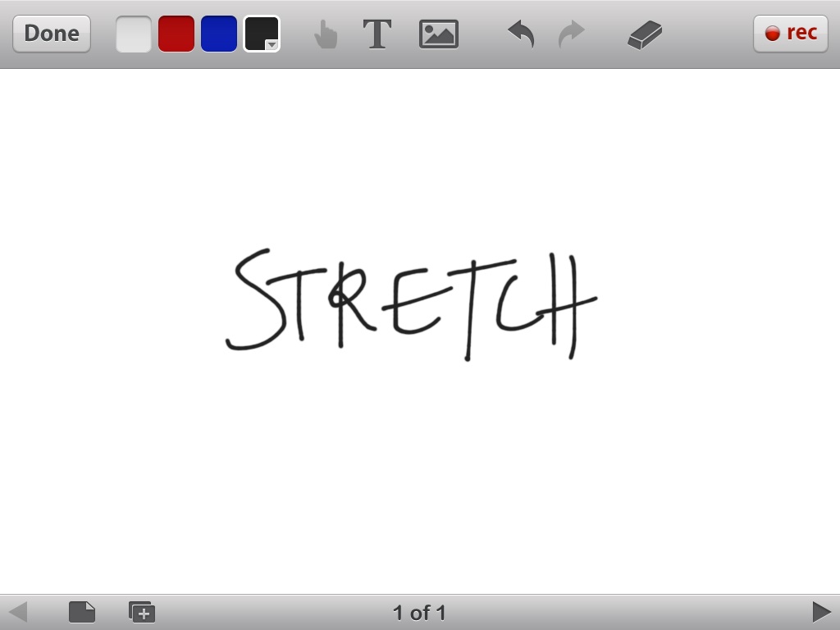Open the black swatch color dropdown arrow
The image size is (840, 630).
[272, 45]
